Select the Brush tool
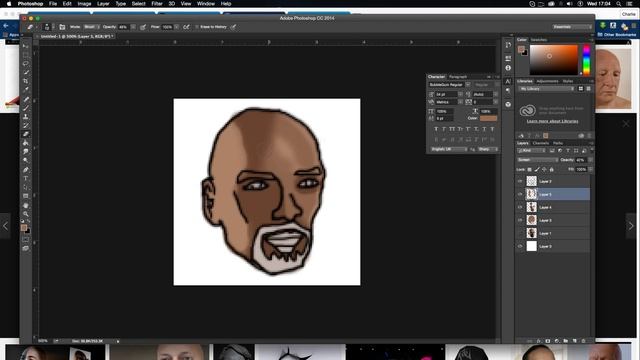Screen dimensions: 640x360 26,108
